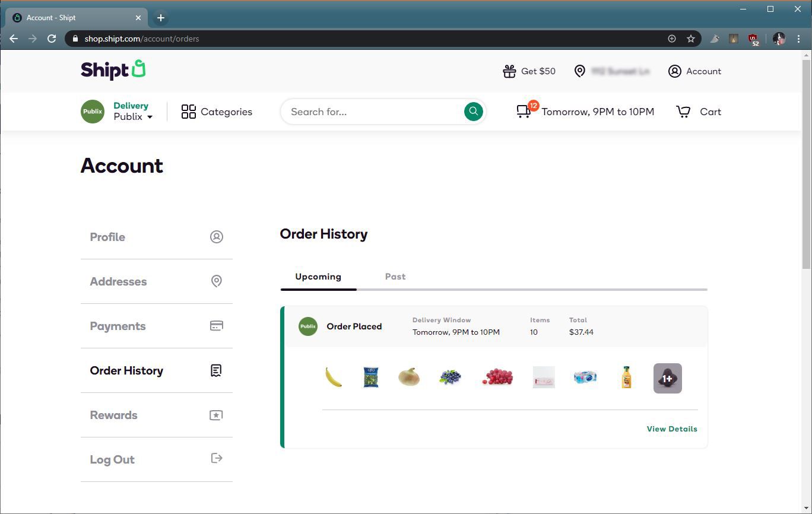Click the Log Out arrow icon

click(217, 458)
